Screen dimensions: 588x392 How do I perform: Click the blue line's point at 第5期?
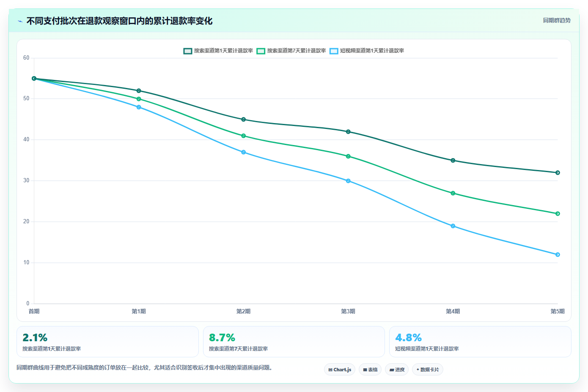[558, 255]
